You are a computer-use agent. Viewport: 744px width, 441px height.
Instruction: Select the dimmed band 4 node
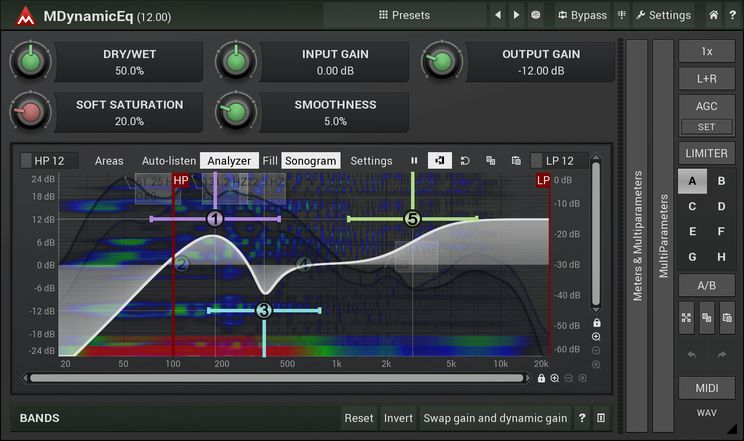pos(304,264)
